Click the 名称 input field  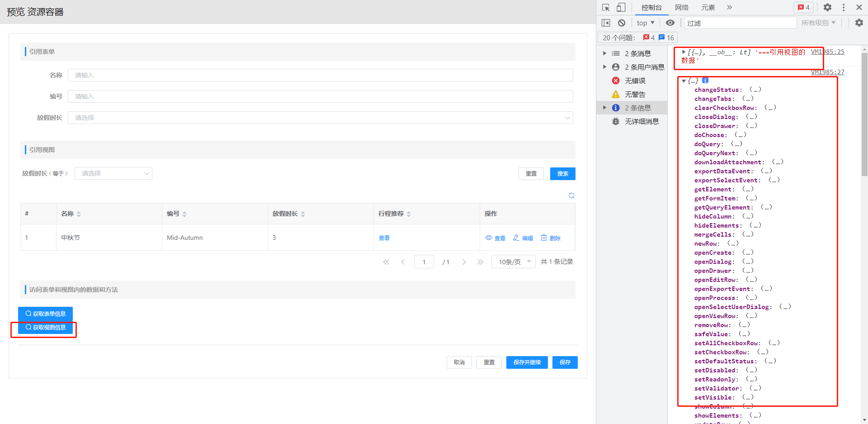click(320, 75)
